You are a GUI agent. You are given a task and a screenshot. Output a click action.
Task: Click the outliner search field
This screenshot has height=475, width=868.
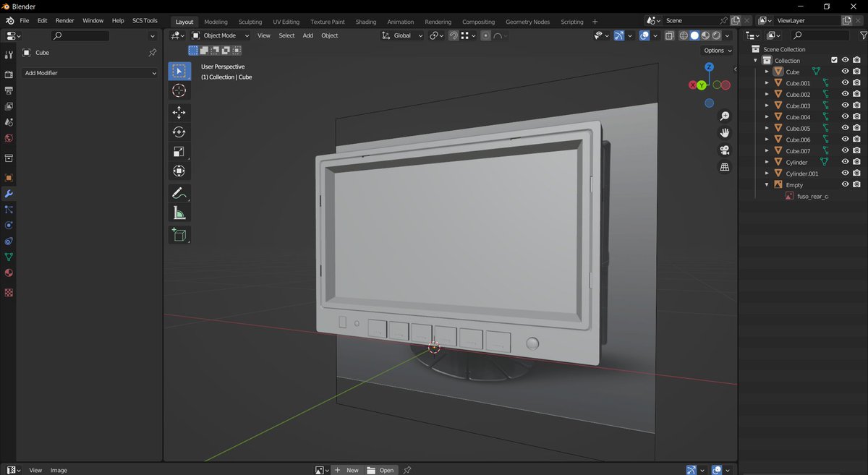(x=820, y=35)
